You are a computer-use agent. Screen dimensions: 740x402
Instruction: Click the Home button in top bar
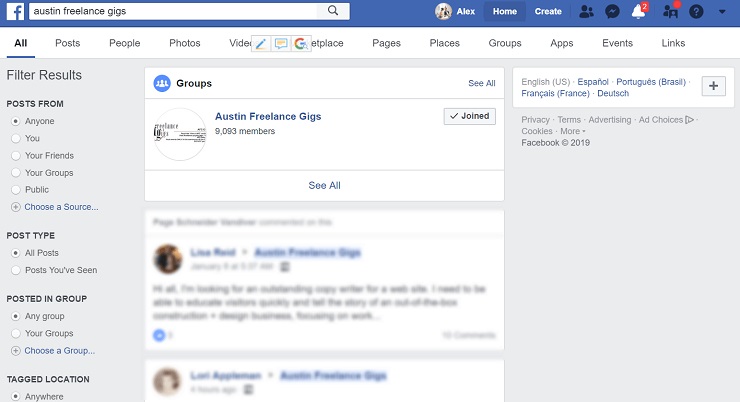click(505, 11)
